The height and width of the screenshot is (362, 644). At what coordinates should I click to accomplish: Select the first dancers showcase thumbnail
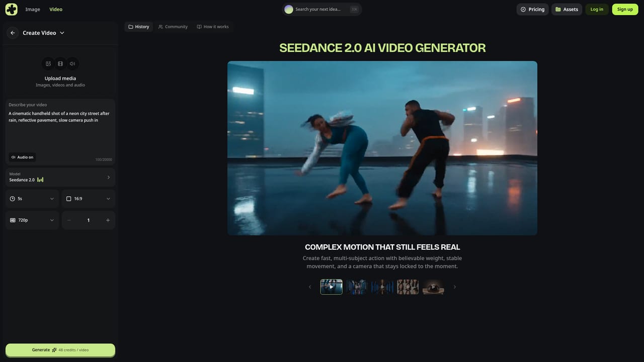coord(332,287)
